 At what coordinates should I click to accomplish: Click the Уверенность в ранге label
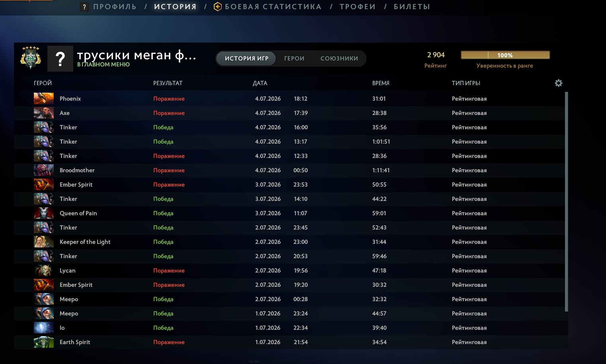pyautogui.click(x=504, y=66)
